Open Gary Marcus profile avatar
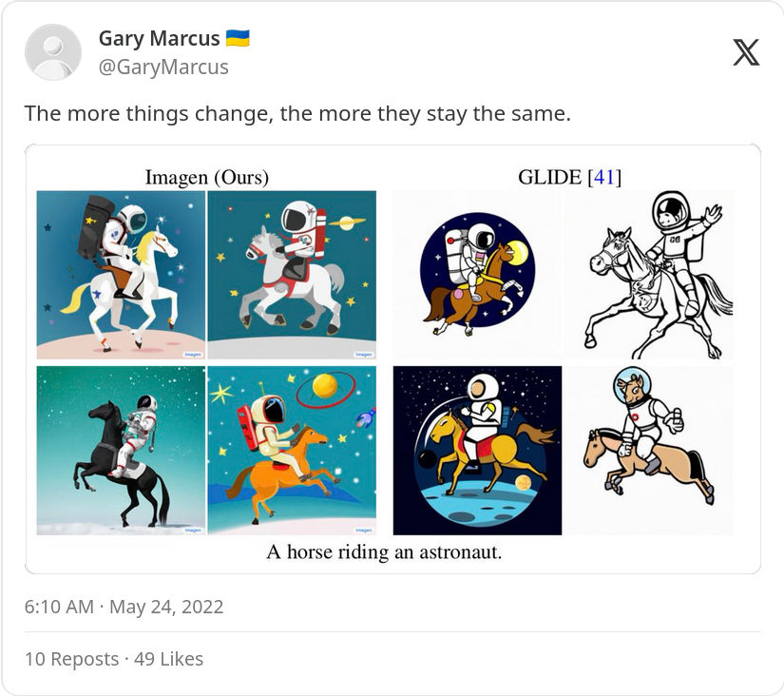 pos(53,52)
